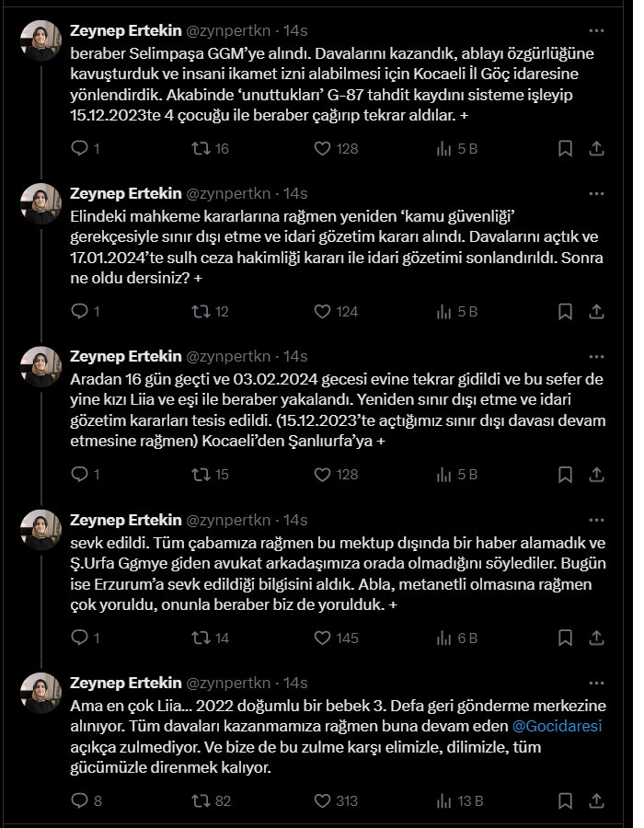Image resolution: width=644 pixels, height=828 pixels.
Task: Like the tweet with 124 likes
Action: (x=322, y=312)
